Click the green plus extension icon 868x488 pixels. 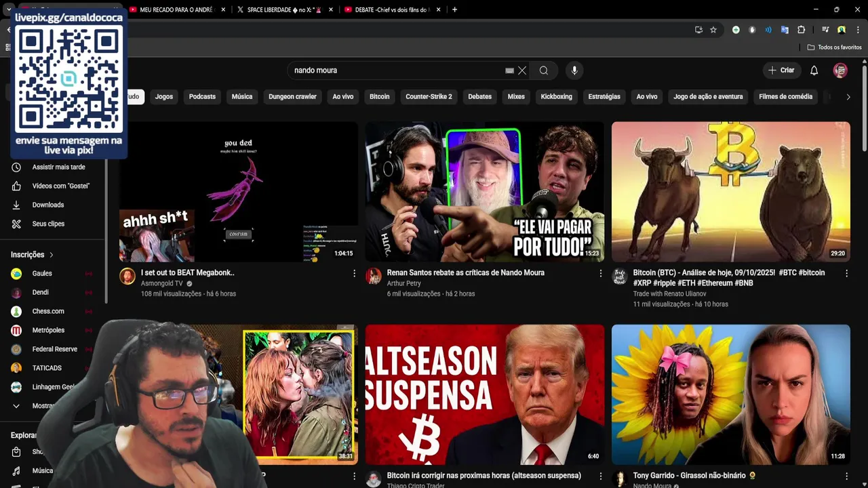(736, 30)
